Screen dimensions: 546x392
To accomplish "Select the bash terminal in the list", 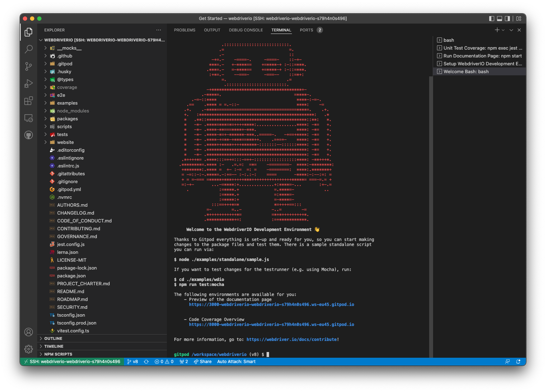I will click(x=479, y=40).
